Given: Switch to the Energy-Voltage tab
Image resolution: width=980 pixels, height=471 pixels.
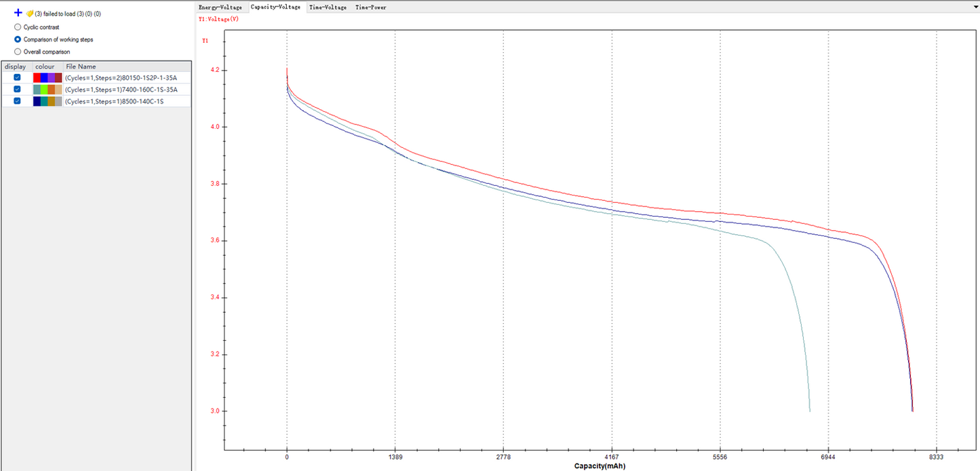Looking at the screenshot, I should (220, 7).
